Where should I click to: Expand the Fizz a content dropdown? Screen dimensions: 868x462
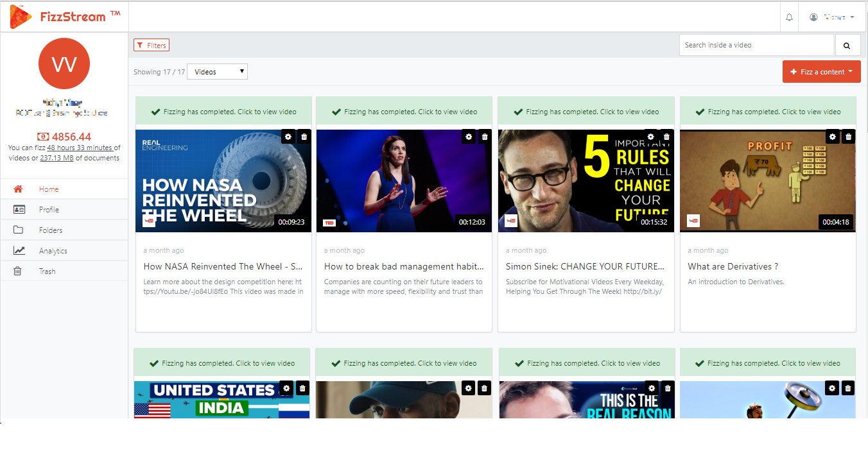tap(821, 72)
